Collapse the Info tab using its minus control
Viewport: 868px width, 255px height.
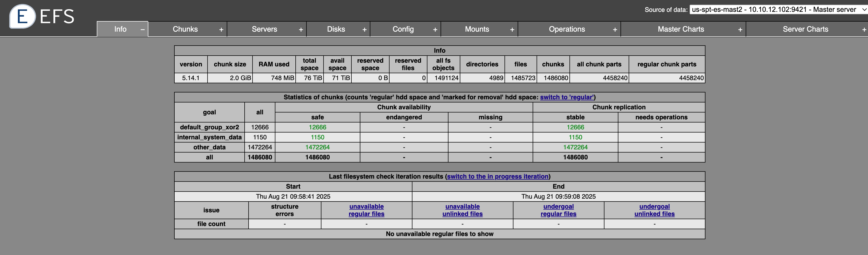pyautogui.click(x=142, y=29)
